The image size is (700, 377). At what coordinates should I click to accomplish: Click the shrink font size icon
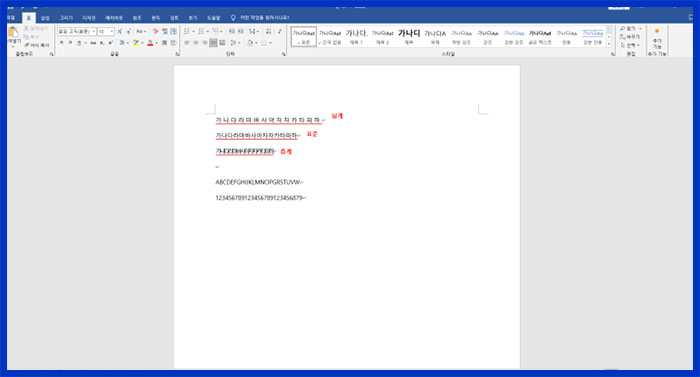[129, 31]
